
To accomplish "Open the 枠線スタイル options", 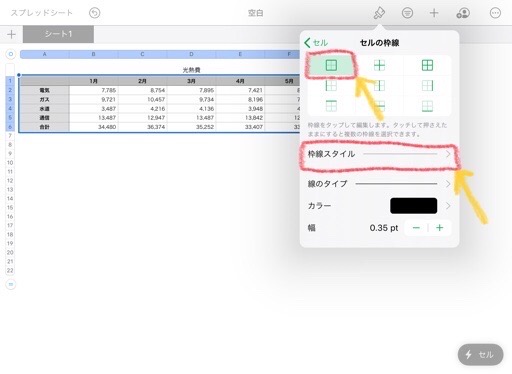I will pyautogui.click(x=379, y=154).
